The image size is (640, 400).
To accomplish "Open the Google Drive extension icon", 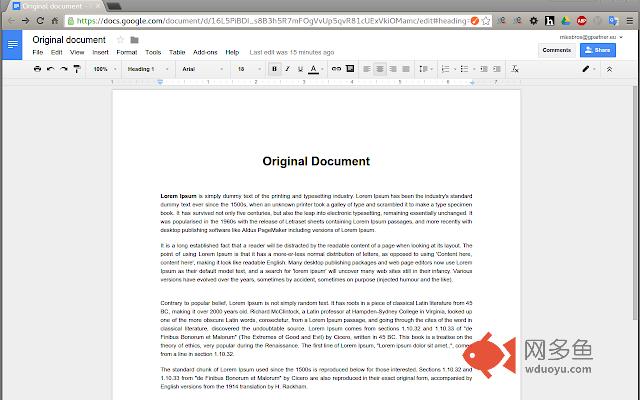I will coord(565,20).
